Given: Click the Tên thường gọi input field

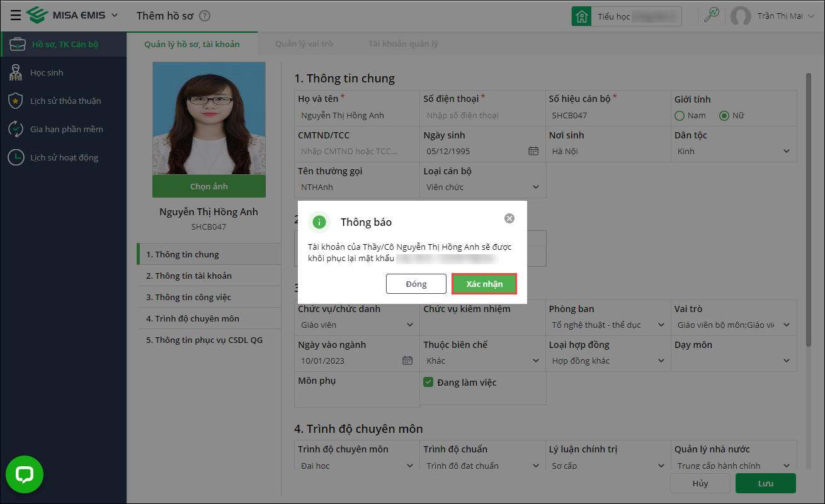Looking at the screenshot, I should click(356, 187).
